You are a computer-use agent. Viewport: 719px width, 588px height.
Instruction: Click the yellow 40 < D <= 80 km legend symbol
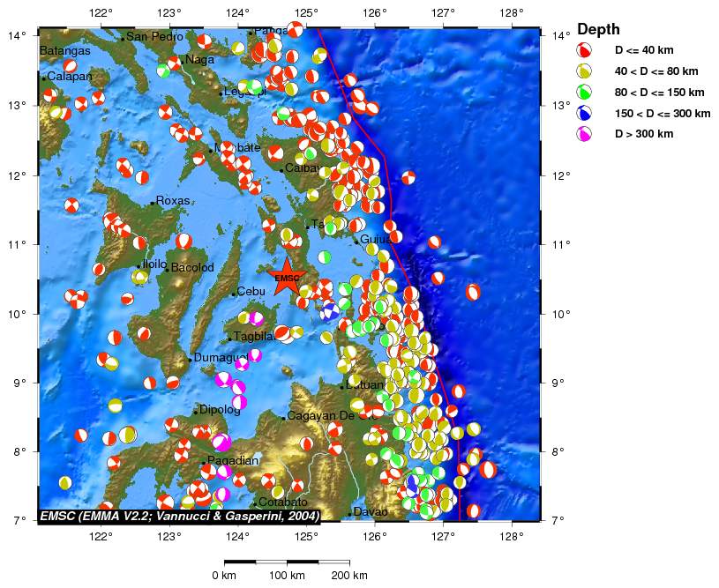584,71
